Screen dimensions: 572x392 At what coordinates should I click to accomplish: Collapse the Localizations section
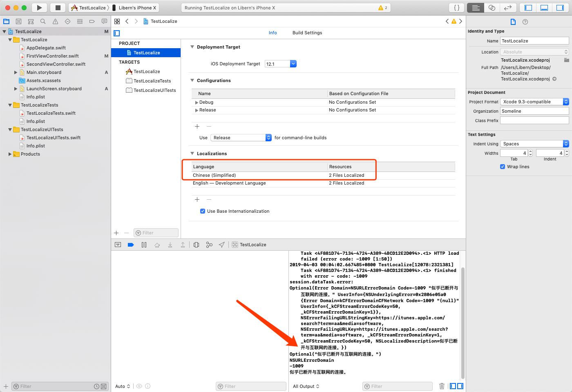pyautogui.click(x=192, y=154)
